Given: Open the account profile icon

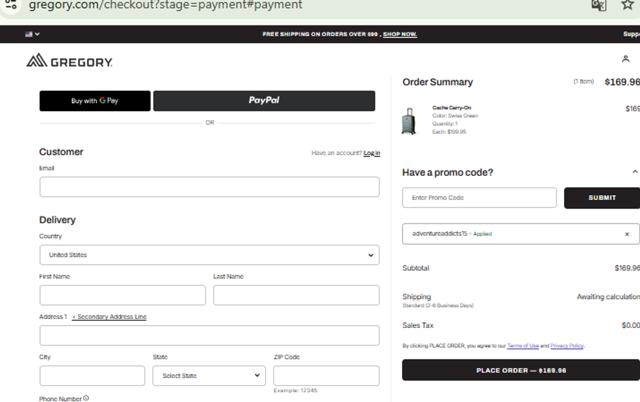Looking at the screenshot, I should [625, 59].
